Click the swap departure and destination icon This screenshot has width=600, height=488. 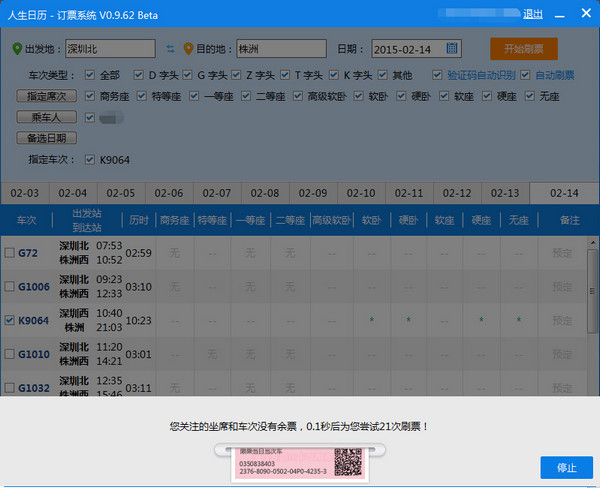tap(170, 49)
